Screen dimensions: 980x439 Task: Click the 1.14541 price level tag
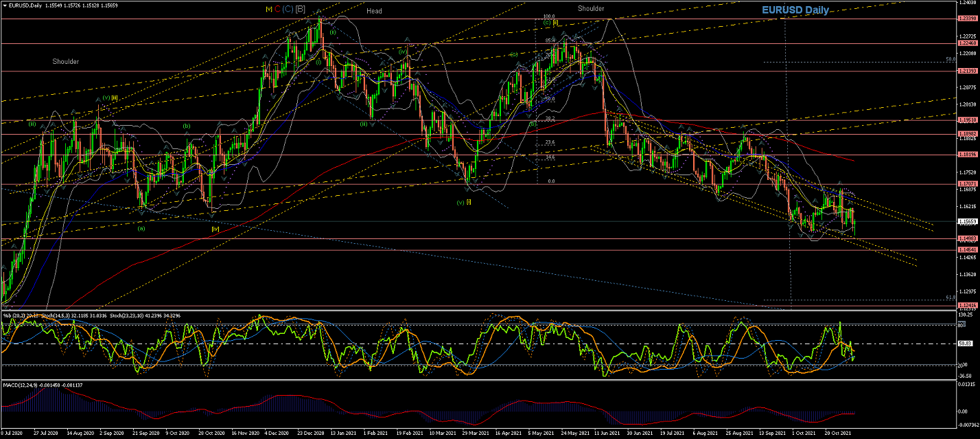966,250
